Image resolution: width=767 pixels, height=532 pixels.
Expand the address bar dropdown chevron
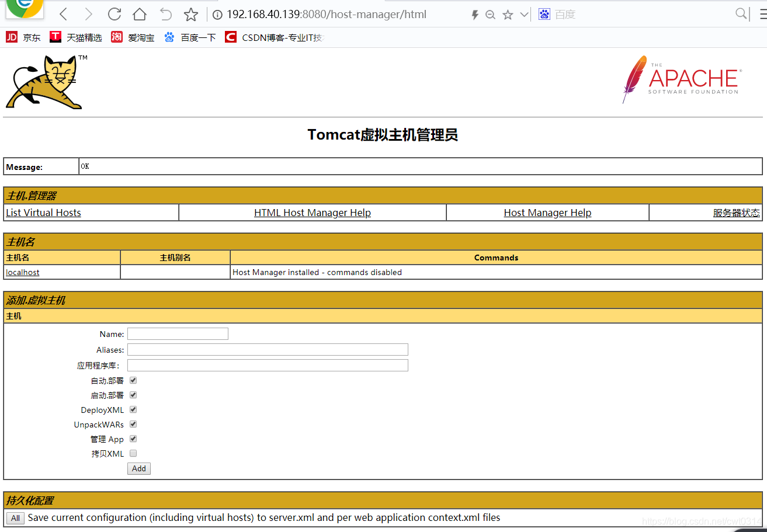524,15
